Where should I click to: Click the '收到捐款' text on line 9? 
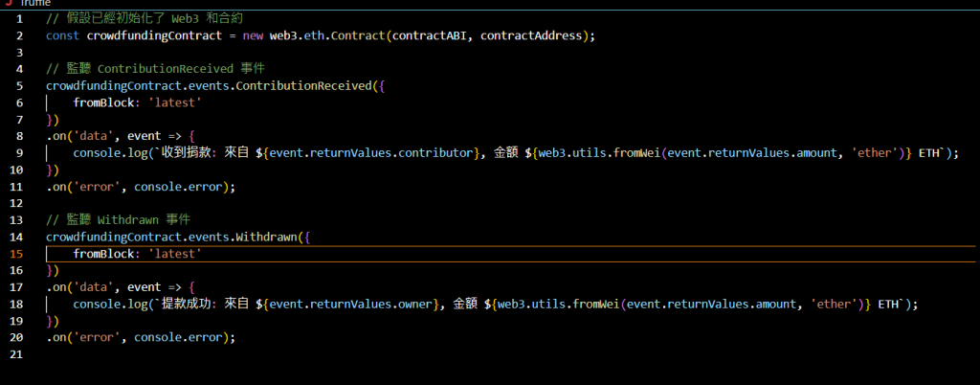tap(189, 152)
